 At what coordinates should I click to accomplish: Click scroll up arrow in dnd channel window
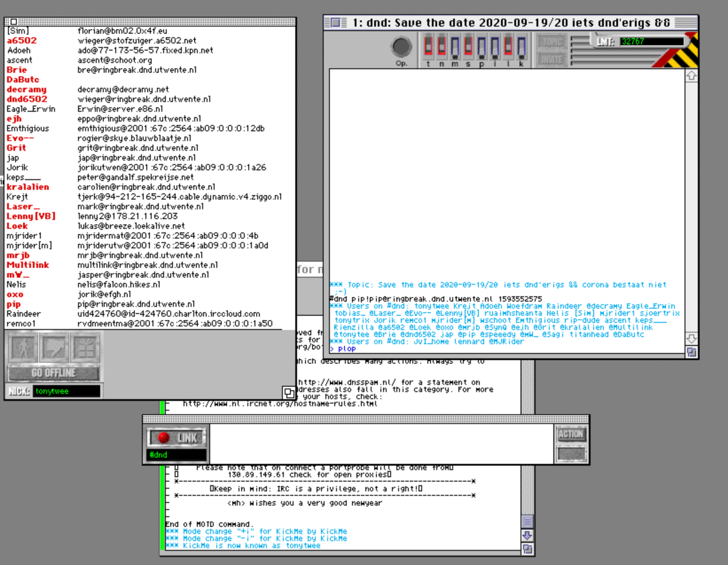pyautogui.click(x=691, y=76)
